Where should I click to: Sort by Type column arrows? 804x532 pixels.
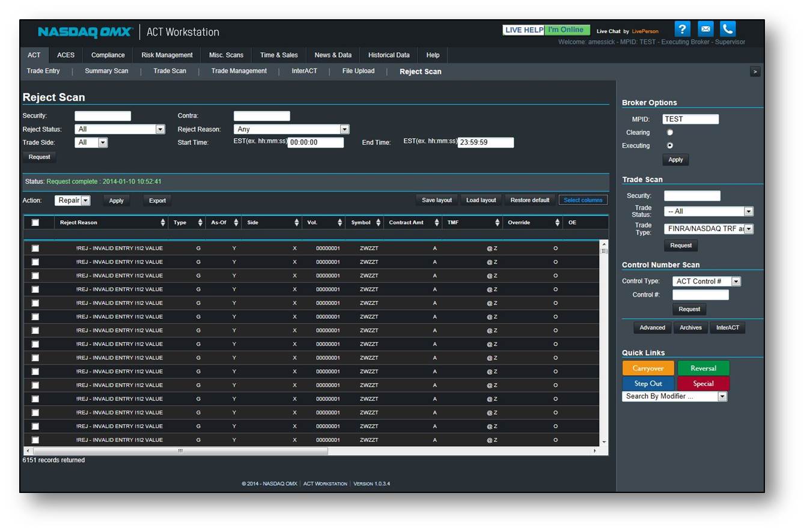tap(200, 223)
